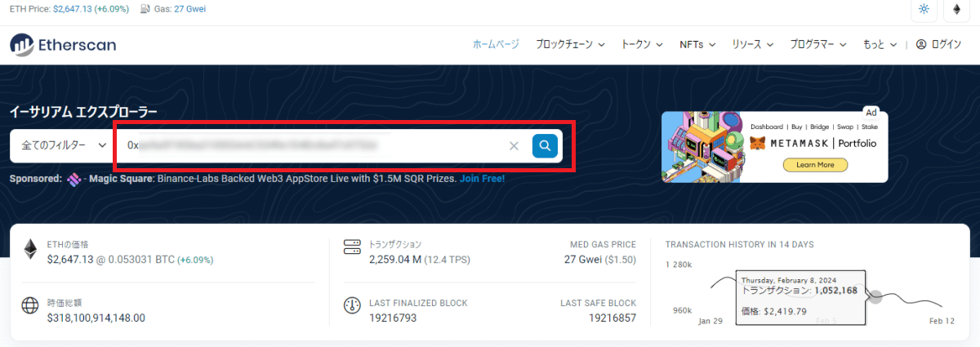Click Learn More in MetaMask ad

click(814, 164)
